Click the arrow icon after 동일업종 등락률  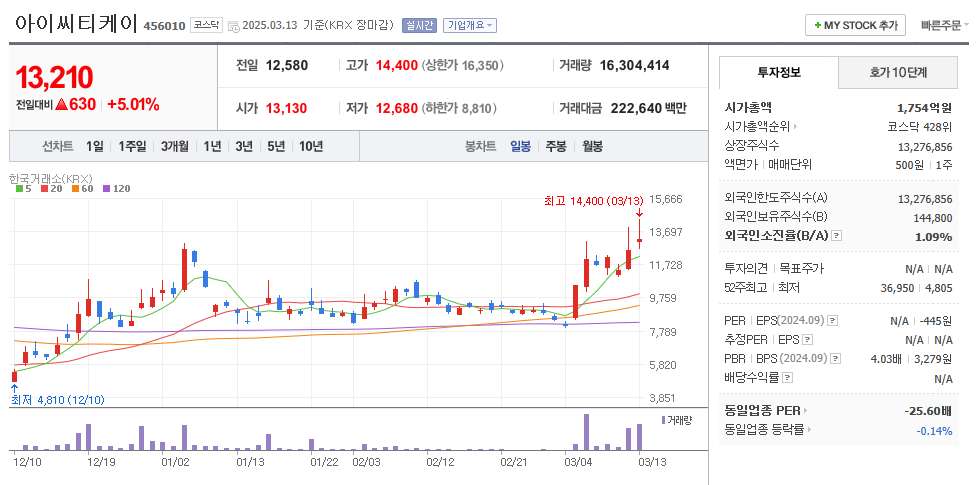[x=809, y=430]
